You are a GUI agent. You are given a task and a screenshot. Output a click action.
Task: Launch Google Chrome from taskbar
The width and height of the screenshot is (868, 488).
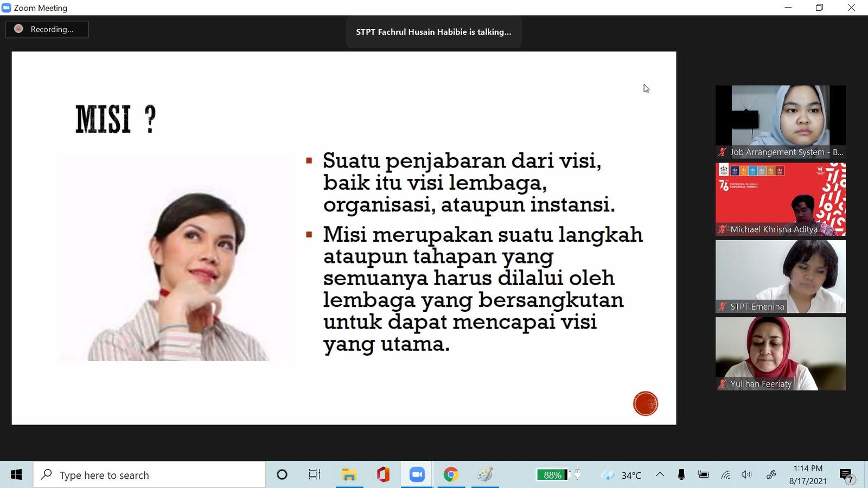coord(450,475)
